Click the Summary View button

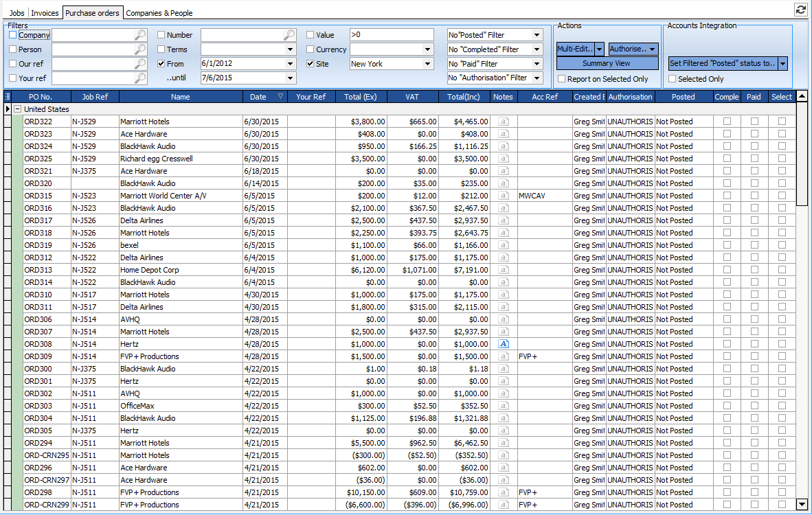click(x=607, y=63)
